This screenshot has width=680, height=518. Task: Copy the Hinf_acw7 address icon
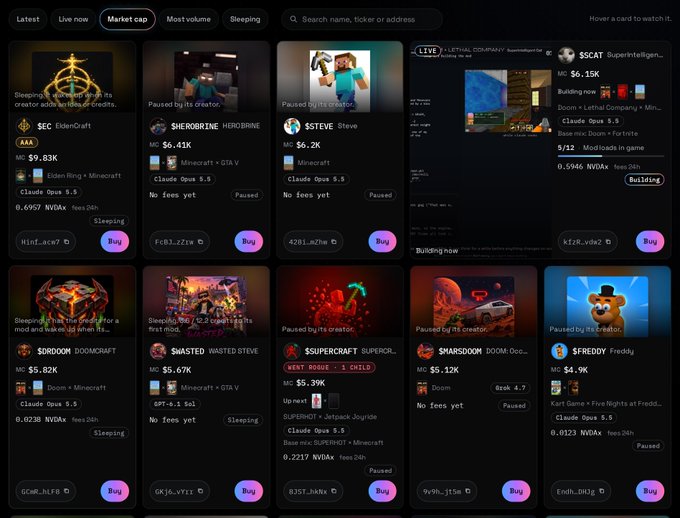coord(66,242)
